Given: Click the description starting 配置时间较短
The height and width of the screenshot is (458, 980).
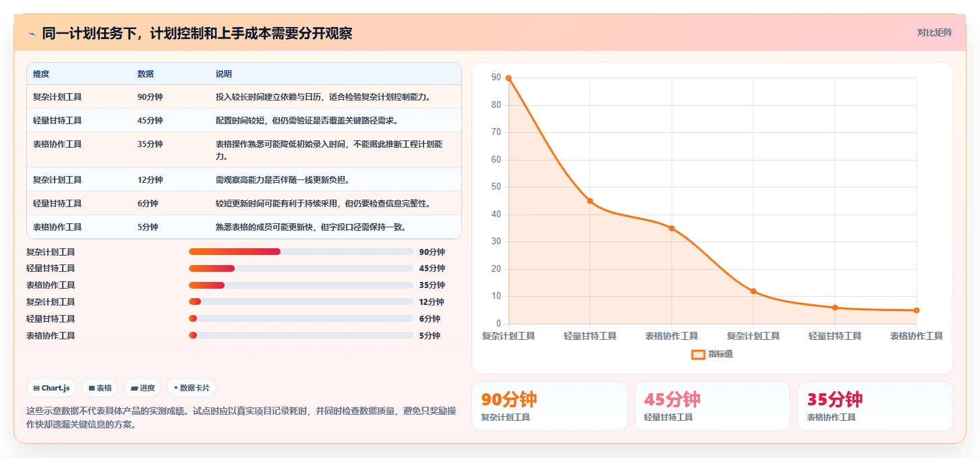Looking at the screenshot, I should (307, 121).
